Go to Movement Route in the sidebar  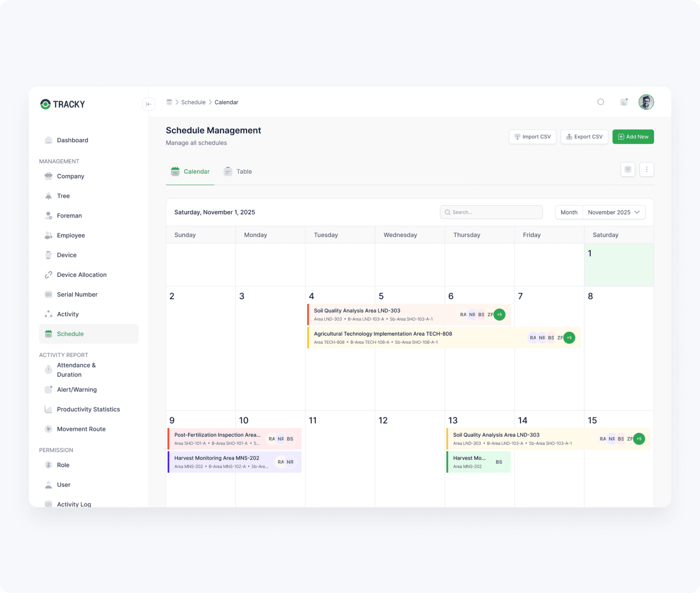[81, 429]
